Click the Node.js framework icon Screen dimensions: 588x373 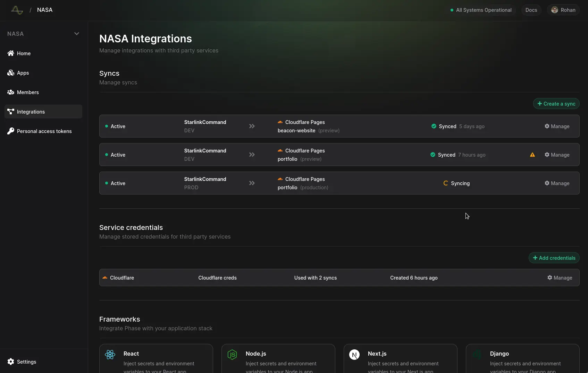(x=232, y=355)
